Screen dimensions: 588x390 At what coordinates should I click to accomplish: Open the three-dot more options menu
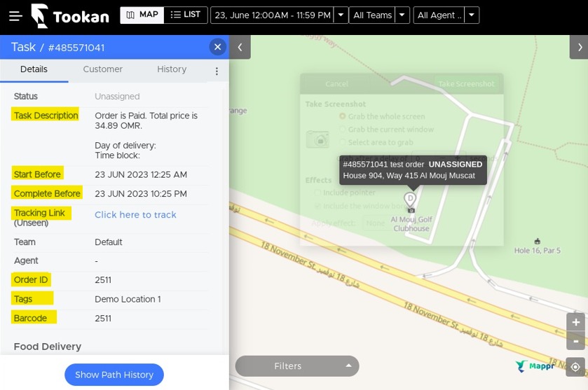(x=217, y=71)
